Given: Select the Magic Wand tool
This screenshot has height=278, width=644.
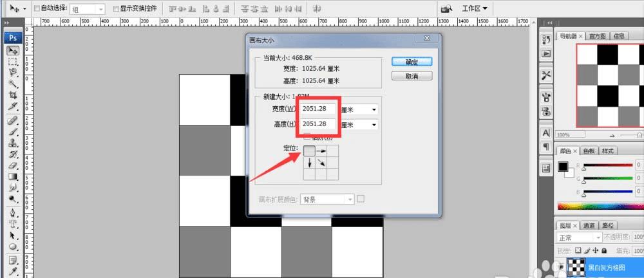Looking at the screenshot, I should [x=13, y=84].
